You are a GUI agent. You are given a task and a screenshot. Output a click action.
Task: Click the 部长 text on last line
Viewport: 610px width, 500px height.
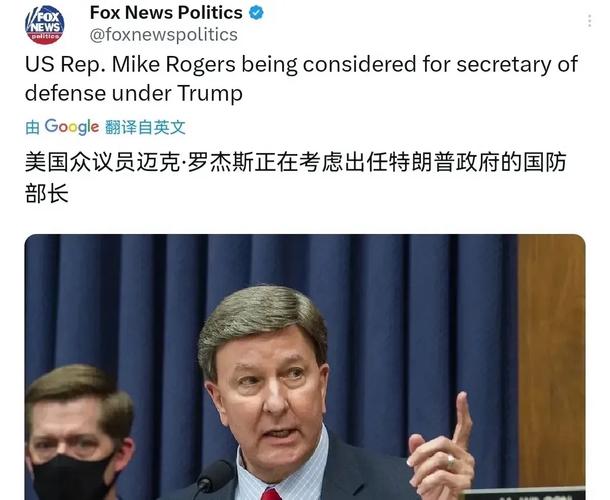[47, 194]
